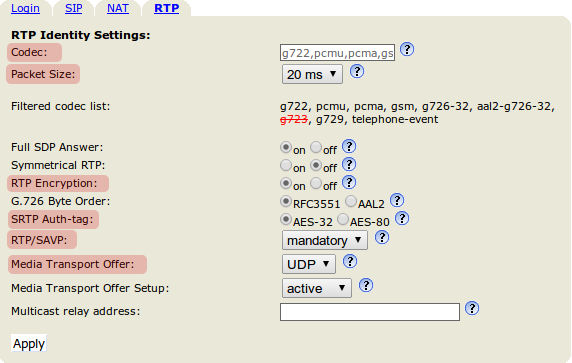Open help icon for SRTP Auth-tag
The image size is (572, 363).
tap(402, 219)
